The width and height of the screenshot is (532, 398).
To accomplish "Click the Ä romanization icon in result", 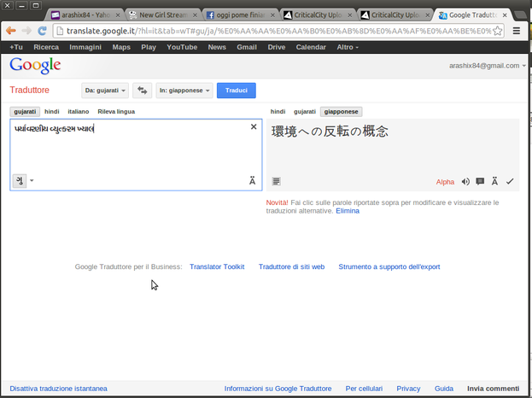I will click(494, 182).
